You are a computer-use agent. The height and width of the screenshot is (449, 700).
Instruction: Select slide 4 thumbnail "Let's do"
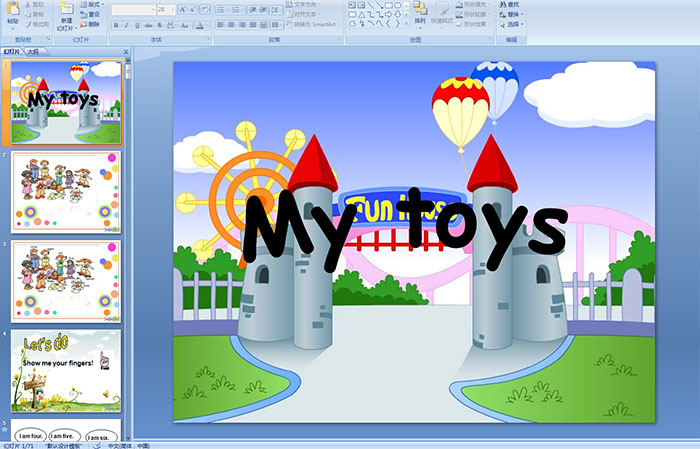point(66,371)
